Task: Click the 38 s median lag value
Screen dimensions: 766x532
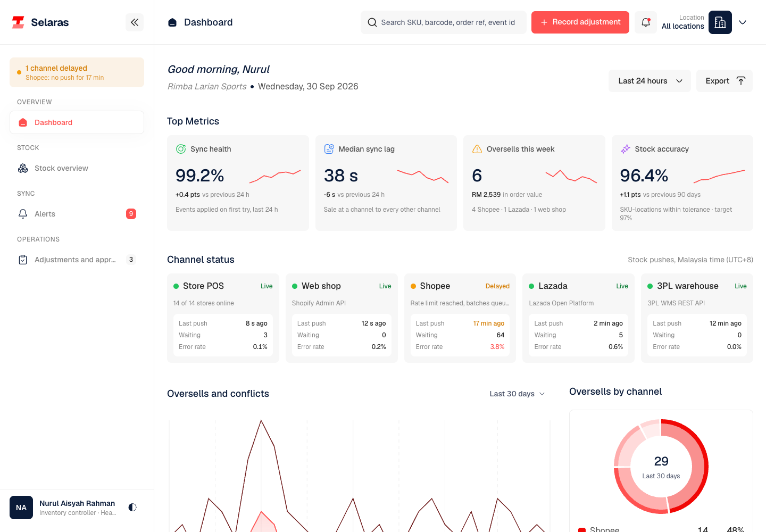Action: 341,176
